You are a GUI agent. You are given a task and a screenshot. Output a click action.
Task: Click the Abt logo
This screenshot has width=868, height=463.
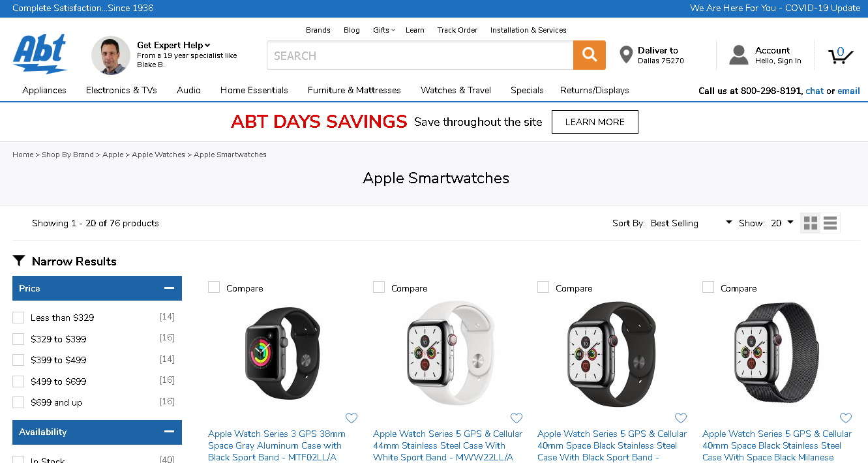(40, 54)
